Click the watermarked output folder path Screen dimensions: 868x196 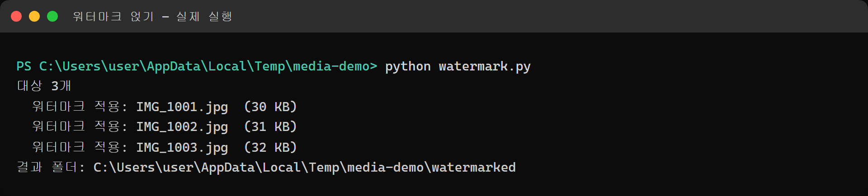point(304,168)
